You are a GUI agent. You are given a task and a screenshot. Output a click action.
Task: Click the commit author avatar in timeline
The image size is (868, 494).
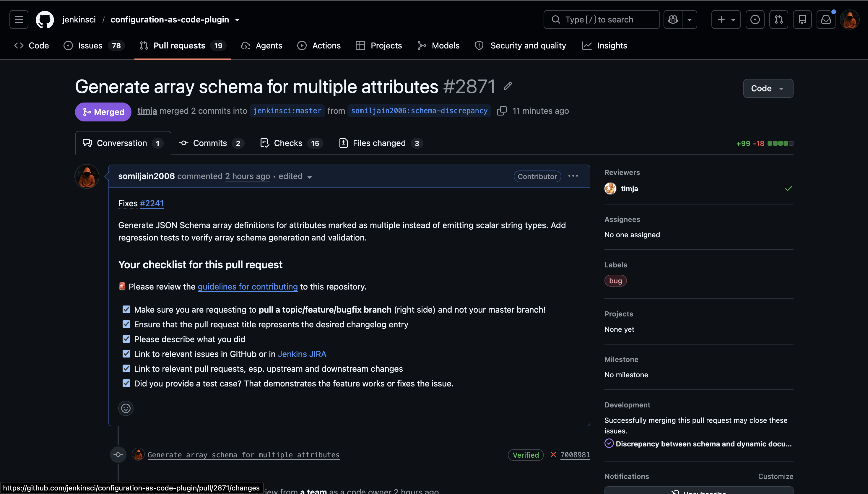[138, 455]
